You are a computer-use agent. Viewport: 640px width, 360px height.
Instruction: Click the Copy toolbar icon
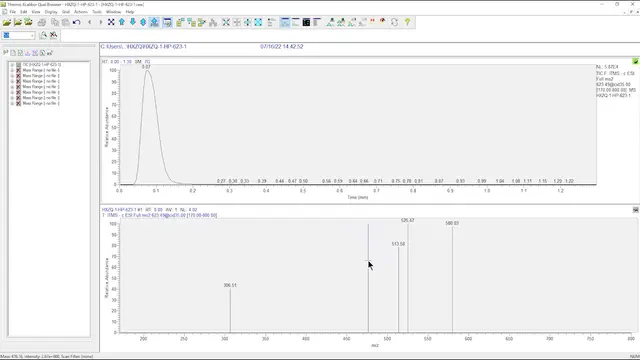55,22
